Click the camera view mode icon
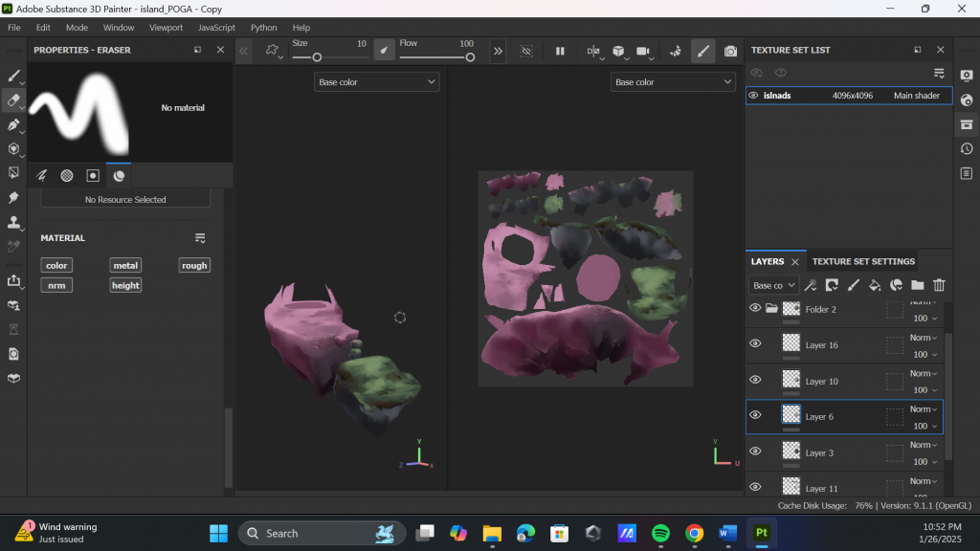The width and height of the screenshot is (980, 551). (644, 52)
